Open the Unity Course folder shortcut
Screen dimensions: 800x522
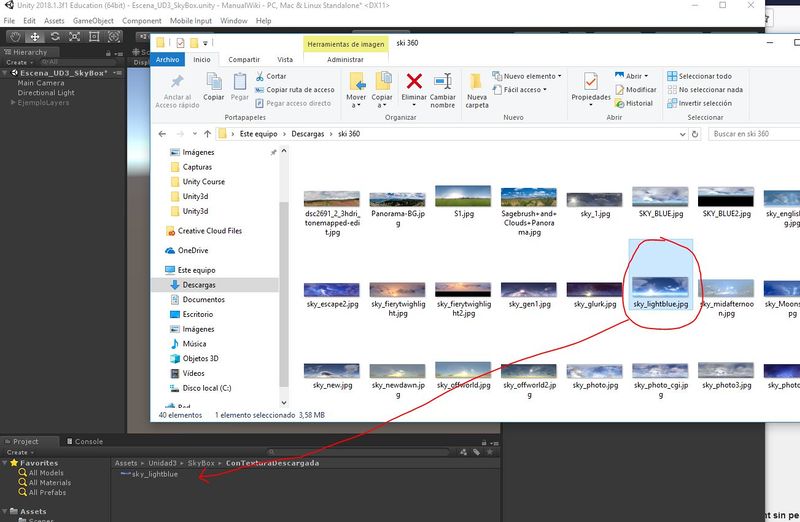[197, 182]
